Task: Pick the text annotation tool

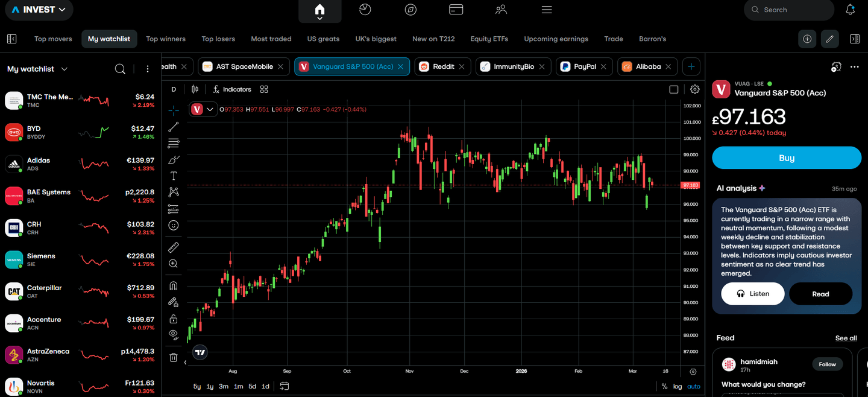Action: [x=174, y=176]
